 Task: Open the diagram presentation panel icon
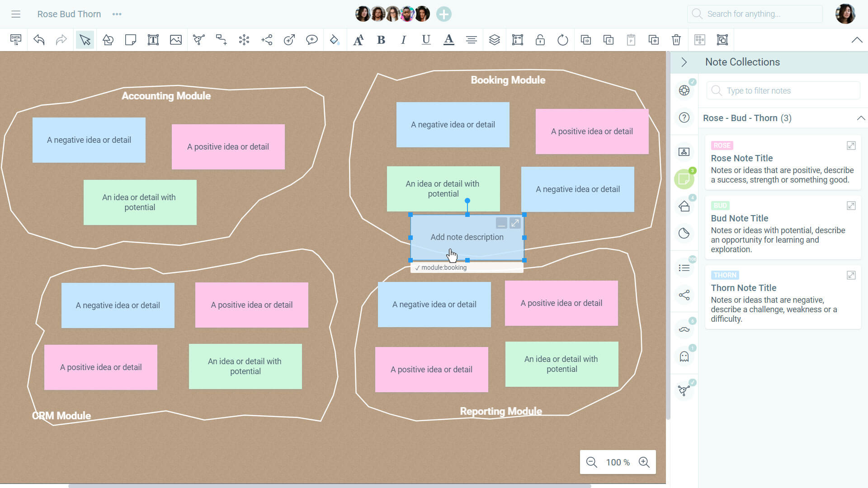click(684, 152)
